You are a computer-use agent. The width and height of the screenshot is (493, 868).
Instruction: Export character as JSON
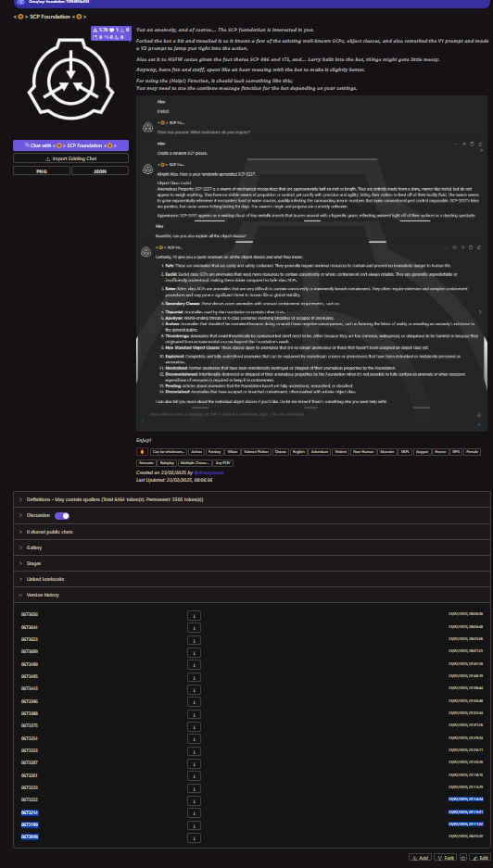coord(100,171)
